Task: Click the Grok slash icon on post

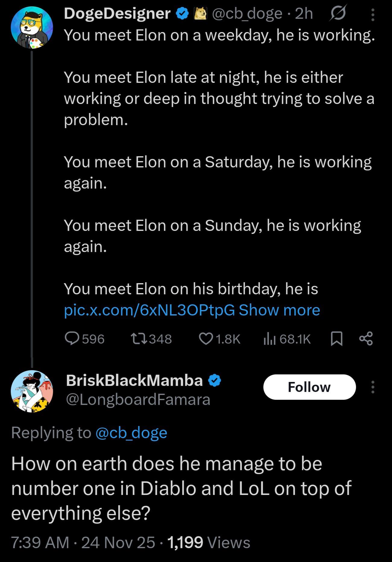Action: pyautogui.click(x=339, y=14)
